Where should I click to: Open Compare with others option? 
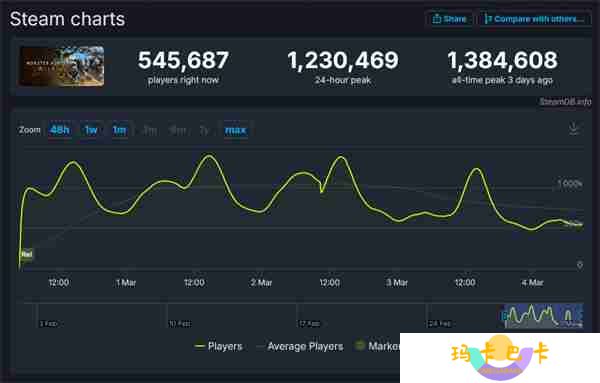pos(535,19)
